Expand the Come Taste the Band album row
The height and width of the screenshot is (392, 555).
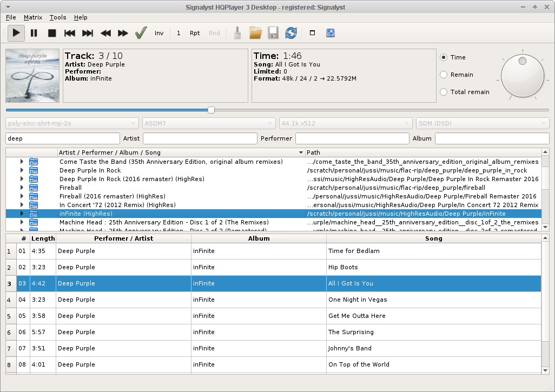22,162
